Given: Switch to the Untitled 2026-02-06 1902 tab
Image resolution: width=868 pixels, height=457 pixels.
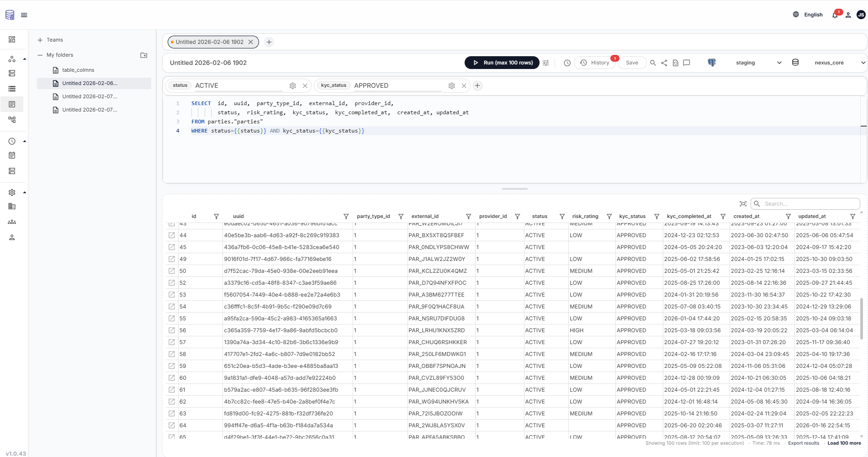Looking at the screenshot, I should tap(210, 42).
